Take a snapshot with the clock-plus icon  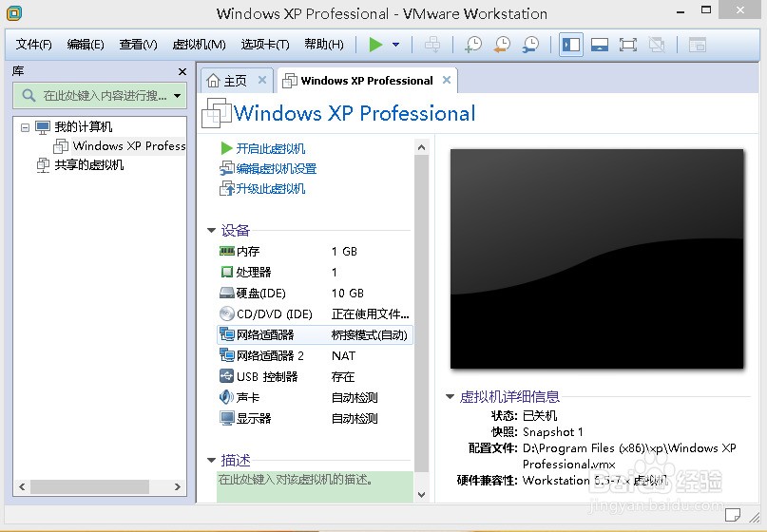(473, 45)
